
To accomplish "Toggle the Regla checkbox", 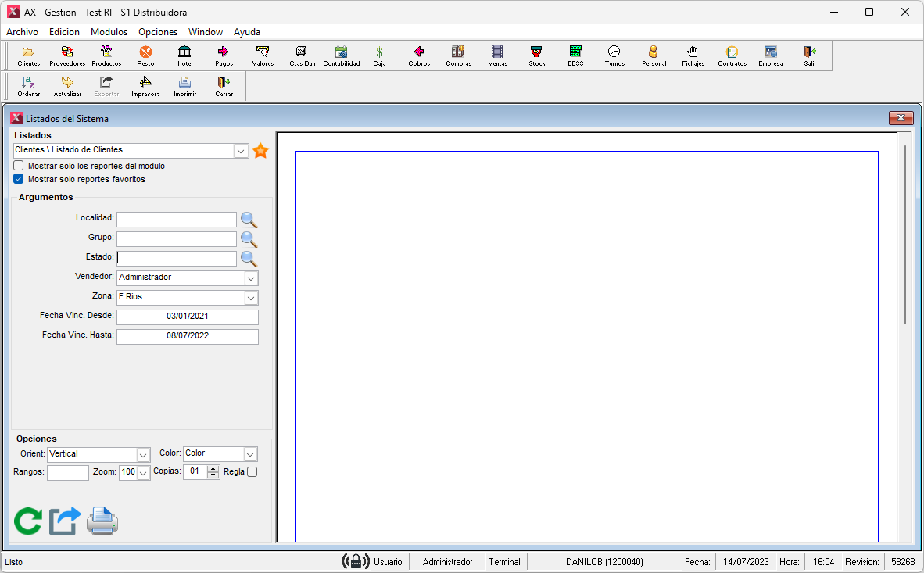I will (x=252, y=472).
